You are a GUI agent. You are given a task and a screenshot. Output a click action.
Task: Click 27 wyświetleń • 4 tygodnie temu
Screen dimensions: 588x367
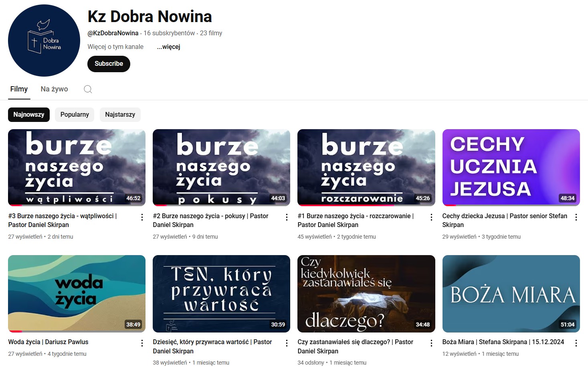(x=47, y=354)
